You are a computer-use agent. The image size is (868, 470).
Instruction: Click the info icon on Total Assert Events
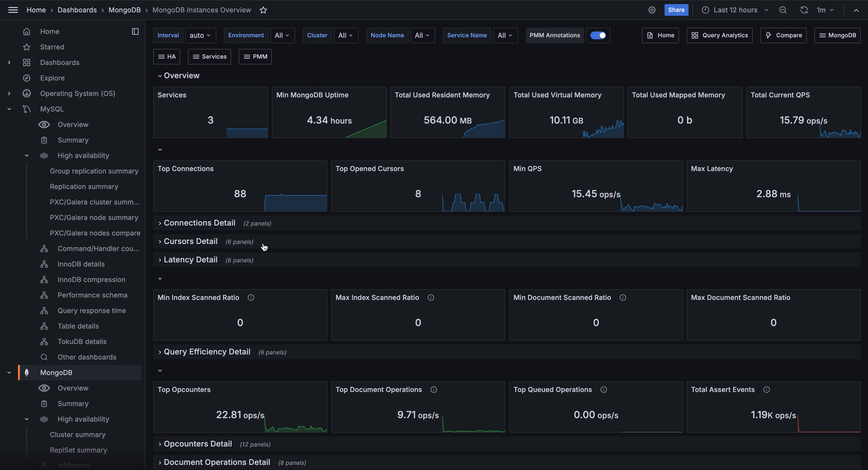[x=766, y=390]
